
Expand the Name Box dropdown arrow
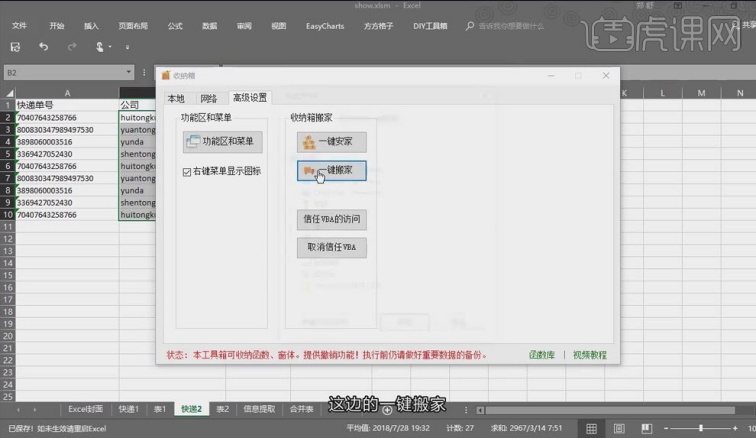pyautogui.click(x=129, y=72)
